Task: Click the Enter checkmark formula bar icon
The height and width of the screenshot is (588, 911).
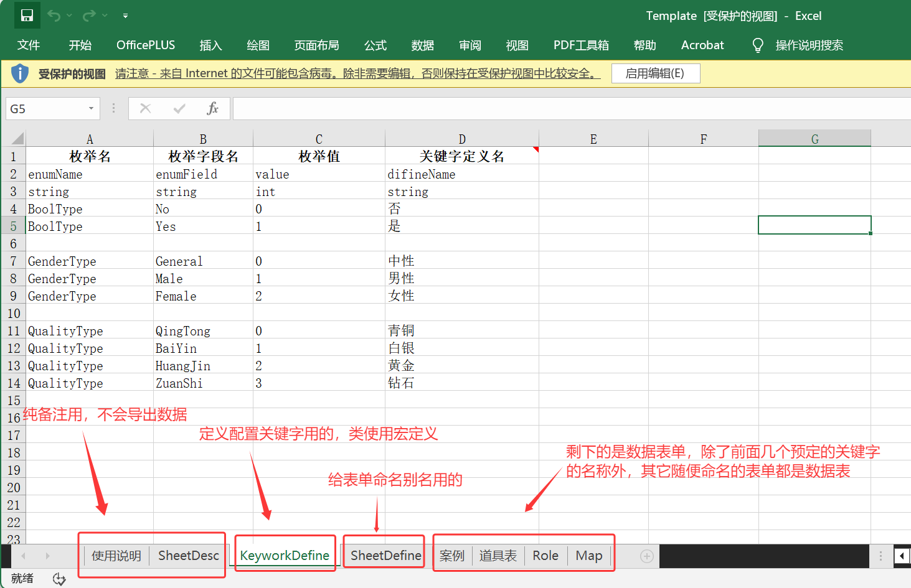Action: [x=179, y=109]
